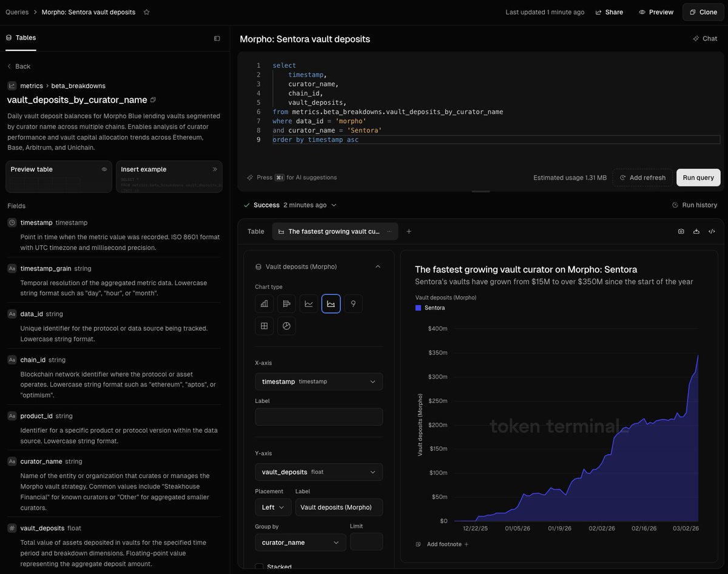
Task: Collapse the Tables sidebar panel
Action: 217,38
